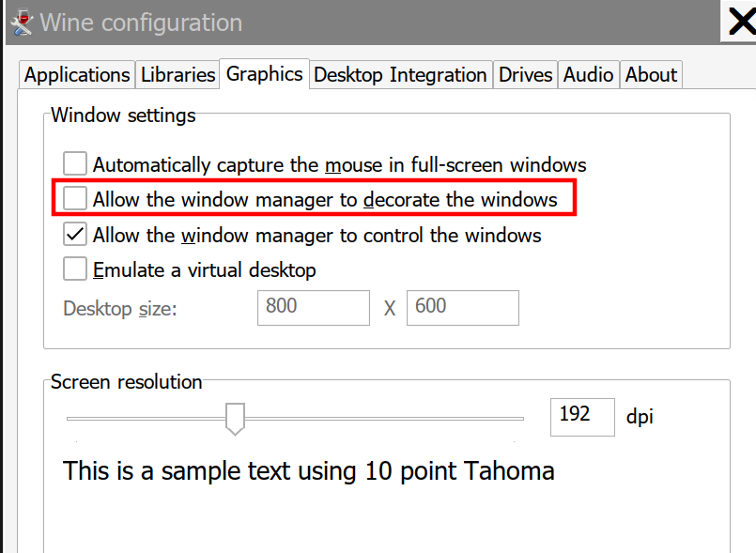Close the Wine configuration window
The width and height of the screenshot is (756, 553).
(741, 22)
